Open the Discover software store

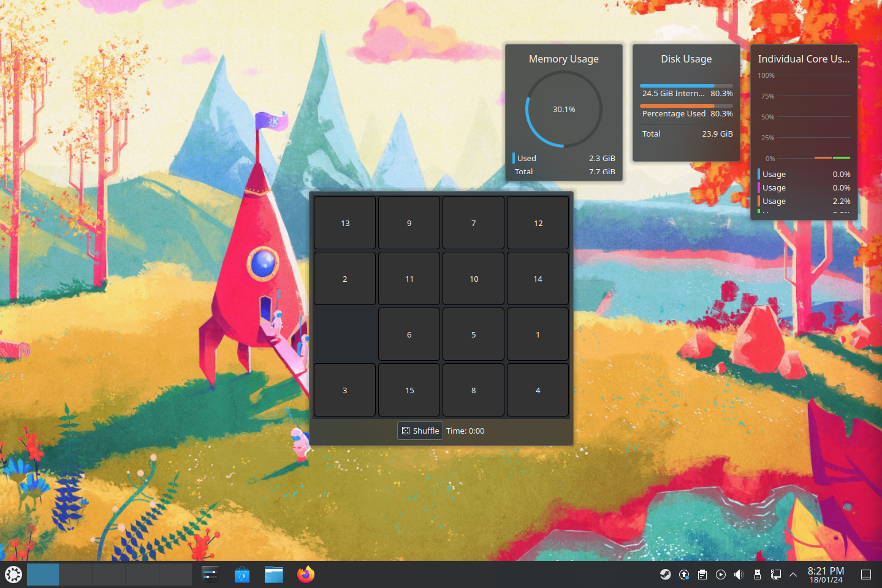point(242,575)
